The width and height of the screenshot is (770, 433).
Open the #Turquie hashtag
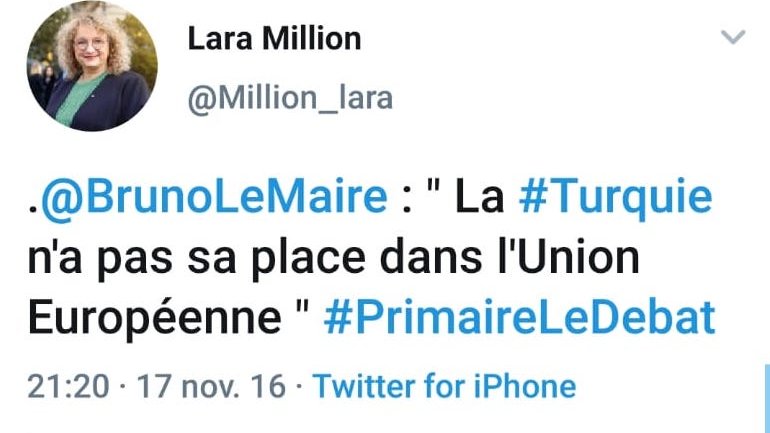(617, 197)
